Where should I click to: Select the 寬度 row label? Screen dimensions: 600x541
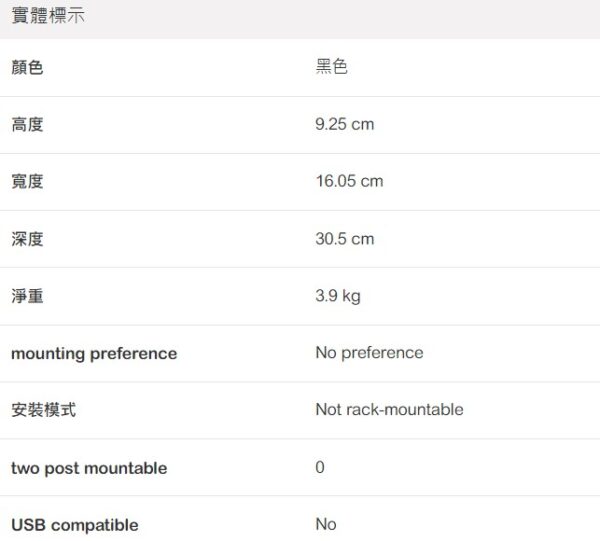point(27,182)
